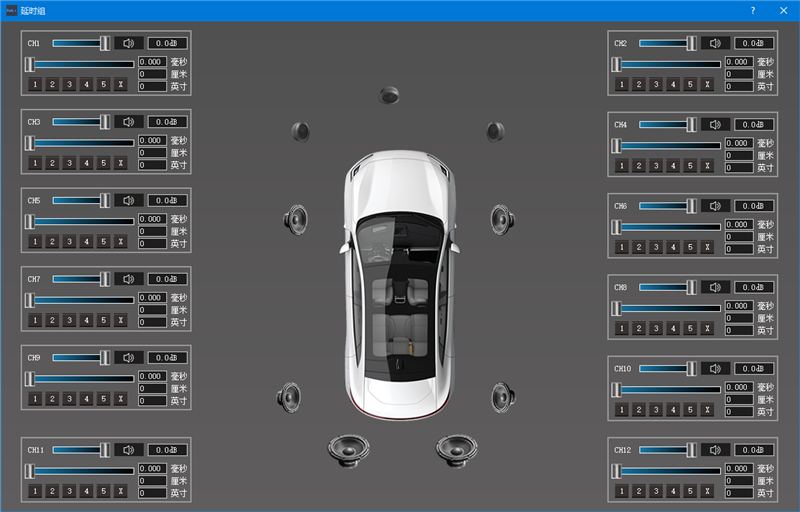Image resolution: width=800 pixels, height=512 pixels.
Task: Select the front left door speaker icon
Action: coord(295,220)
